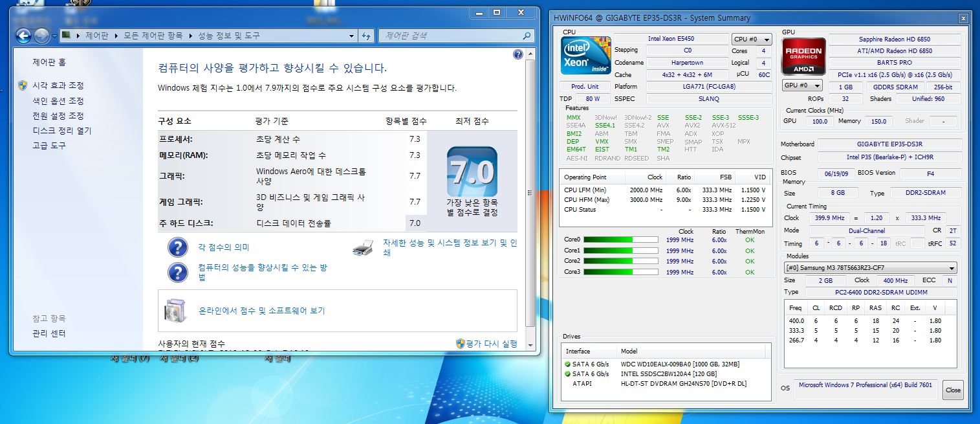The height and width of the screenshot is (424, 980).
Task: Click the Close button in HWiNFO64 summary
Action: [953, 390]
